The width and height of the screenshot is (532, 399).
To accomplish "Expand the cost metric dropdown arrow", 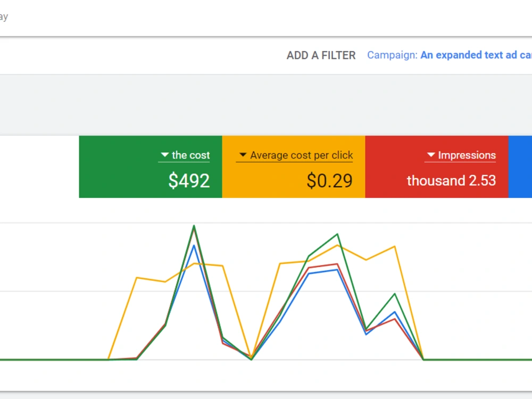I will click(164, 155).
